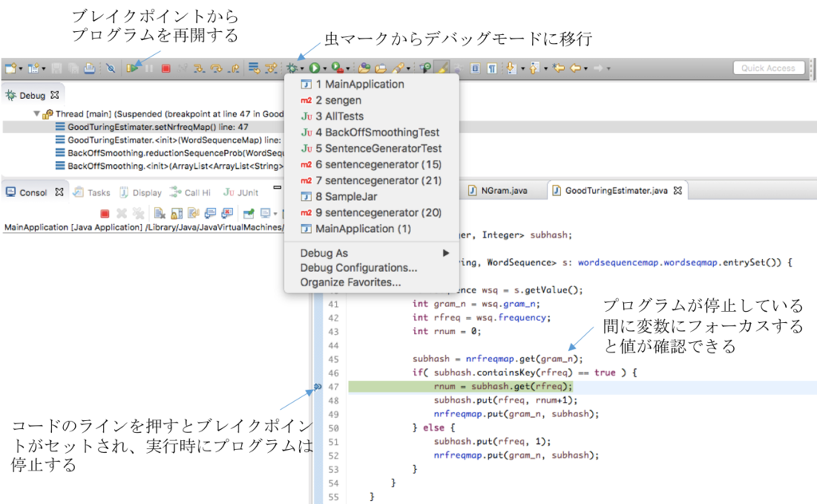Click Next Annotation arrow icon
This screenshot has width=817, height=504.
(511, 69)
